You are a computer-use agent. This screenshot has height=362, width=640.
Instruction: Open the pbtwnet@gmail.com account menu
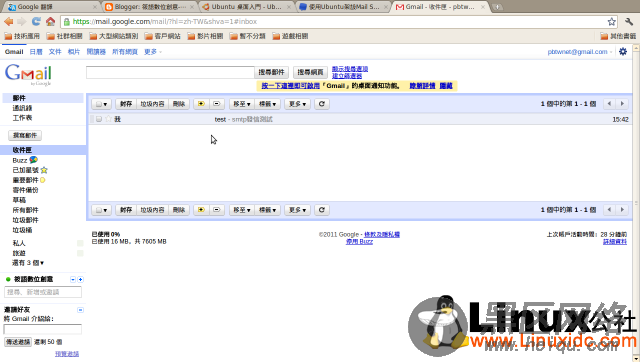click(x=580, y=52)
